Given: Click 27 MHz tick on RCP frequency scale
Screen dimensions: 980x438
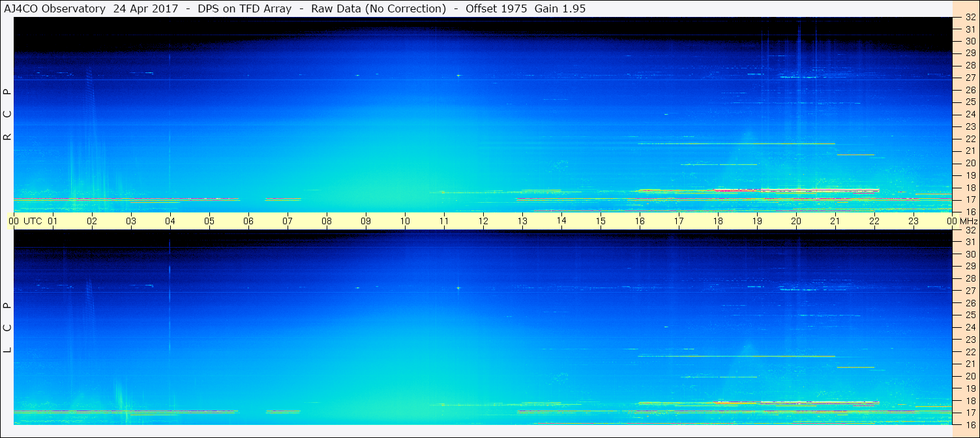Looking at the screenshot, I should [970, 78].
